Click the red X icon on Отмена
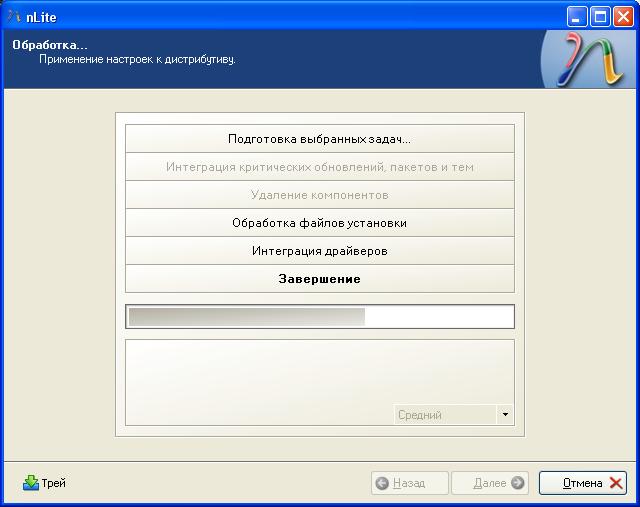640x507 pixels. pos(616,483)
